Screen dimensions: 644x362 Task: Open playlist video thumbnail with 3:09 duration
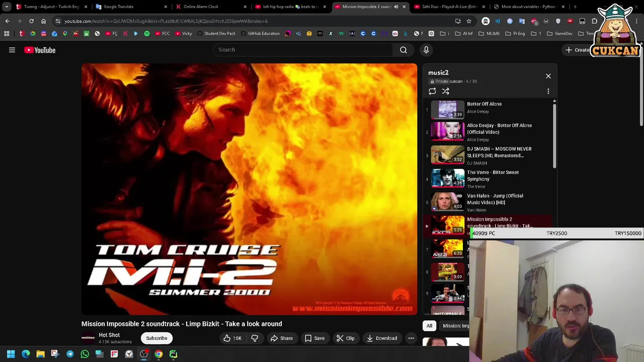pyautogui.click(x=448, y=271)
